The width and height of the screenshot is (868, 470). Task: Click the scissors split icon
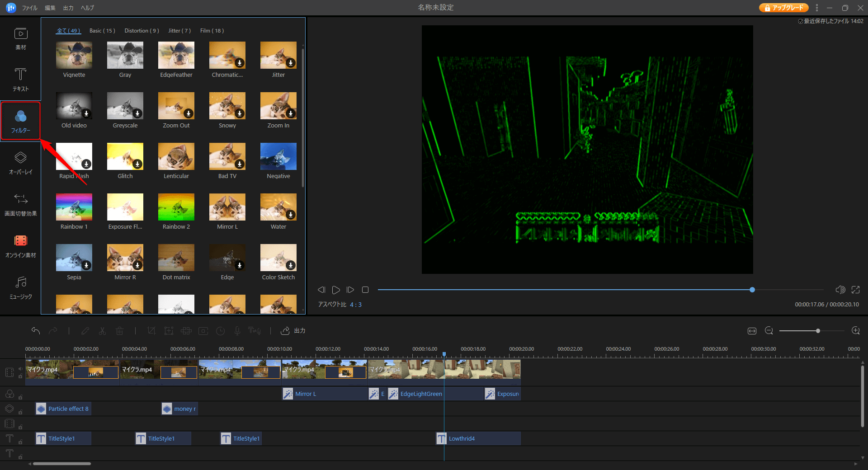tap(102, 331)
